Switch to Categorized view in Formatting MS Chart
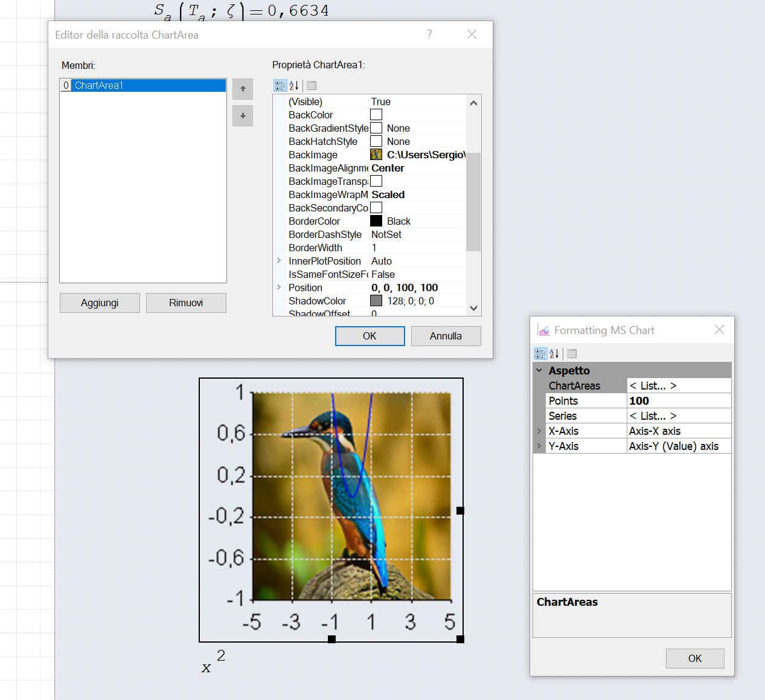Screen dimensions: 765x700 coord(540,354)
